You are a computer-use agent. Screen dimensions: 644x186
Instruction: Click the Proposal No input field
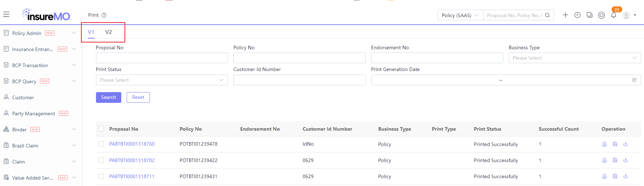click(x=162, y=58)
